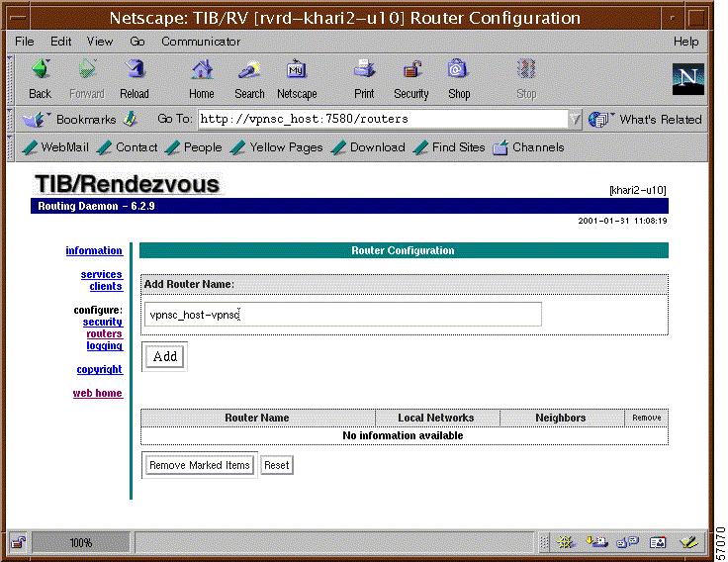Viewport: 728px width, 562px height.
Task: Open the copyright link
Action: click(x=99, y=369)
